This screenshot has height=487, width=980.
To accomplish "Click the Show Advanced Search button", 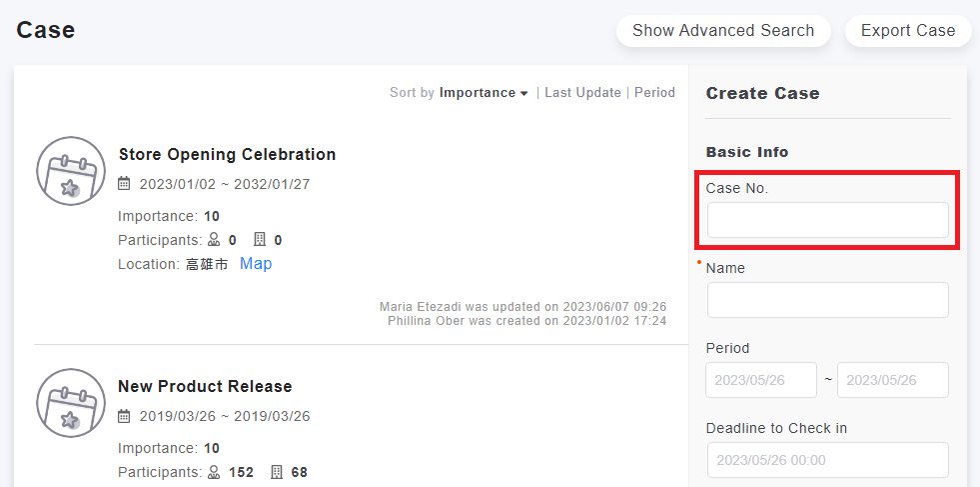I will point(723,31).
